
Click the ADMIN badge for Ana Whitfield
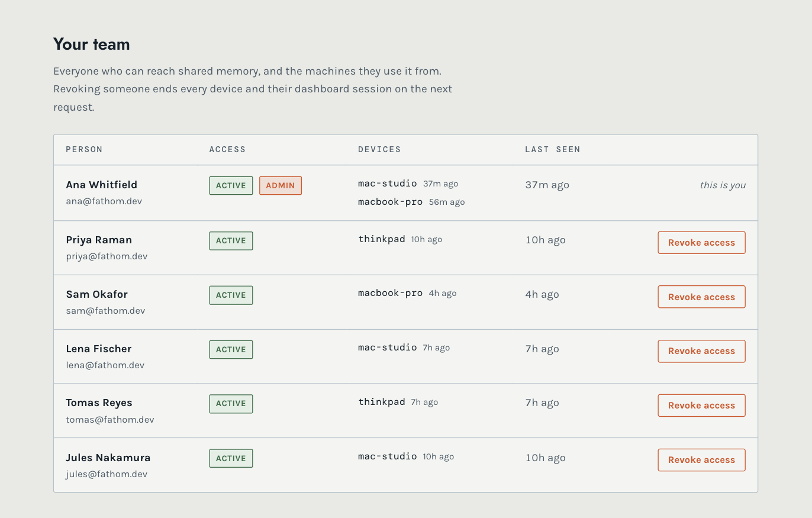coord(281,185)
